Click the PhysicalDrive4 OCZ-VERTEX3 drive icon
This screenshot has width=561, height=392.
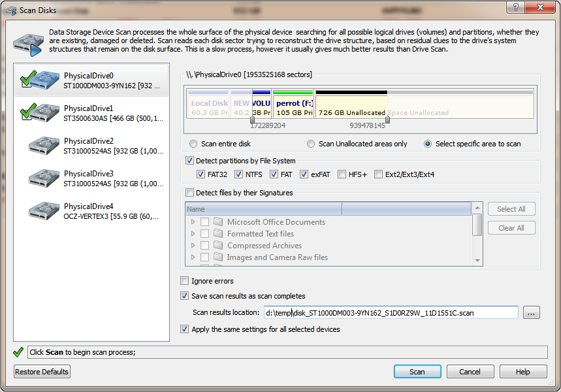(44, 211)
